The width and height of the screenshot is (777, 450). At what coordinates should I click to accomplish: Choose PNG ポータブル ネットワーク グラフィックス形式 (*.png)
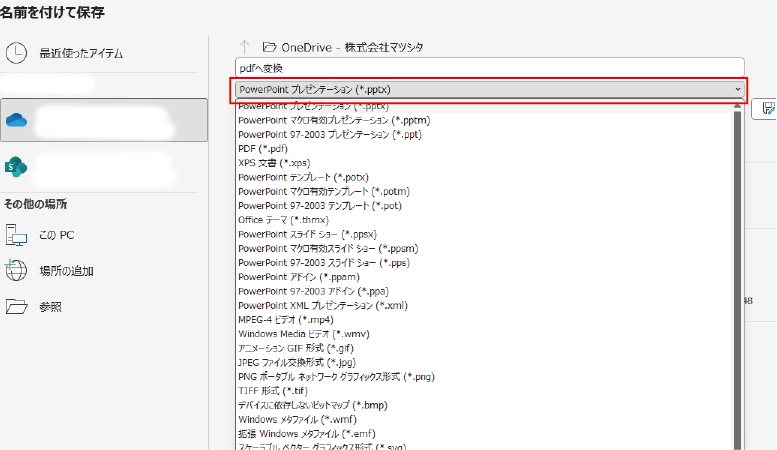[x=336, y=377]
